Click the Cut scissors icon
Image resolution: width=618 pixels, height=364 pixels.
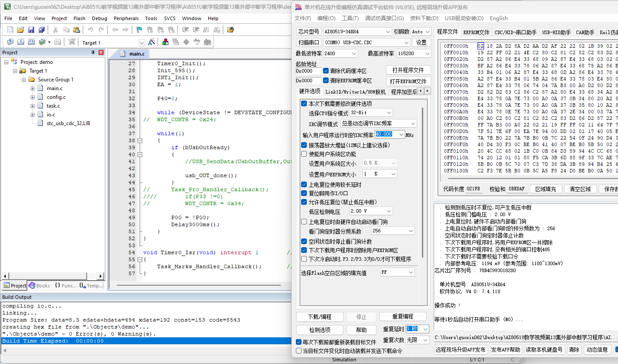[56, 30]
